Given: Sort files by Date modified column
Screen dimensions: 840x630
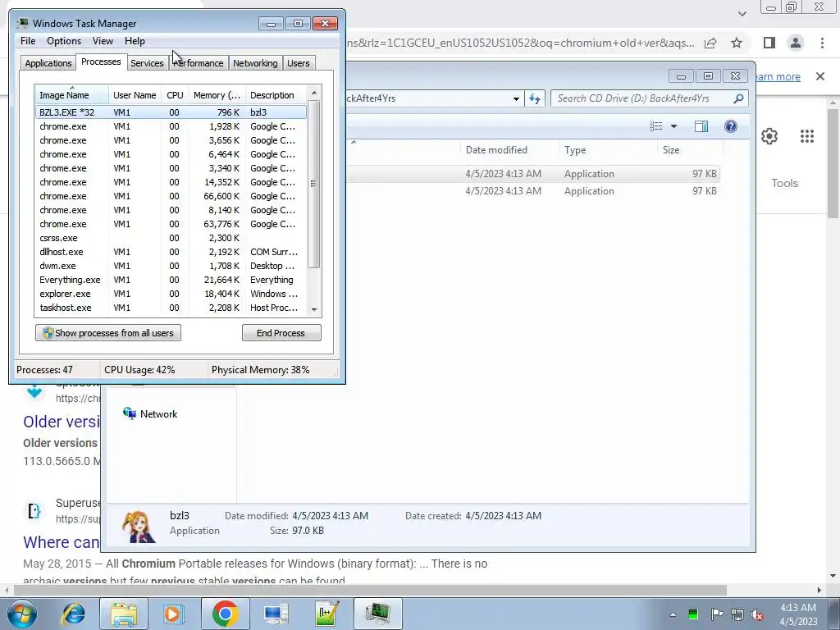Looking at the screenshot, I should pyautogui.click(x=509, y=150).
